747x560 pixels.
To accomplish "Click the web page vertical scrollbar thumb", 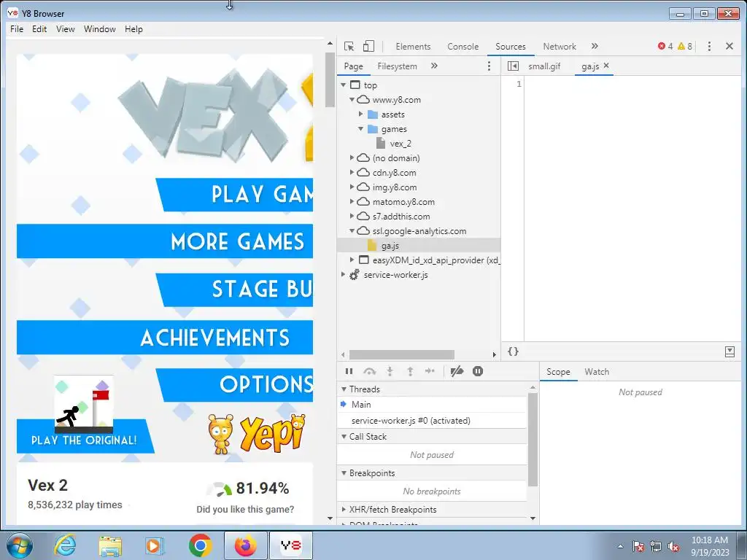I will (x=330, y=79).
